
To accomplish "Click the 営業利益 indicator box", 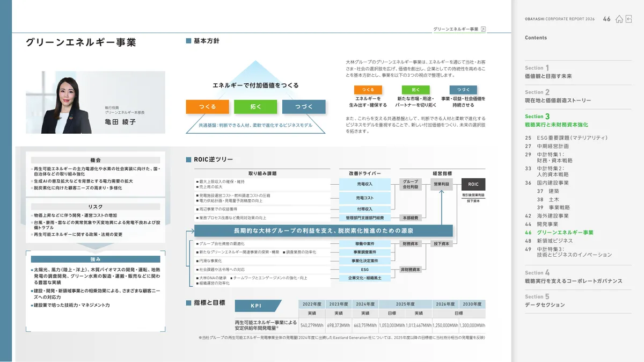I will (442, 184).
